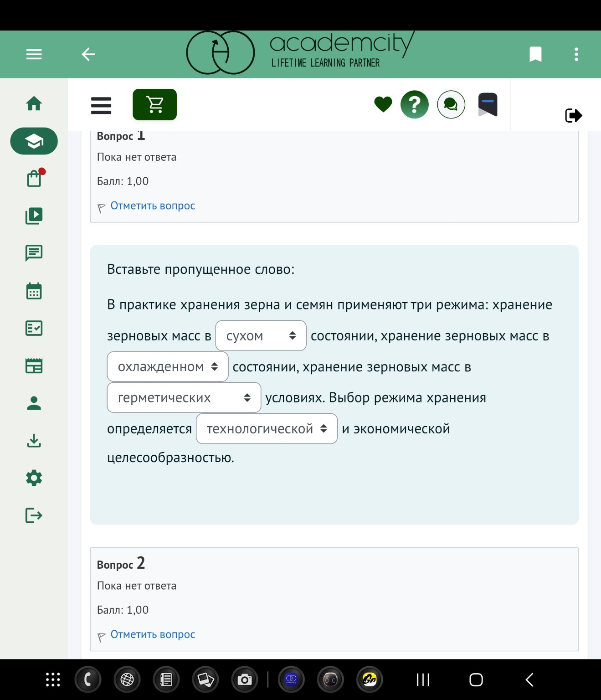Select the video lessons sidebar icon
The image size is (601, 700).
click(34, 216)
